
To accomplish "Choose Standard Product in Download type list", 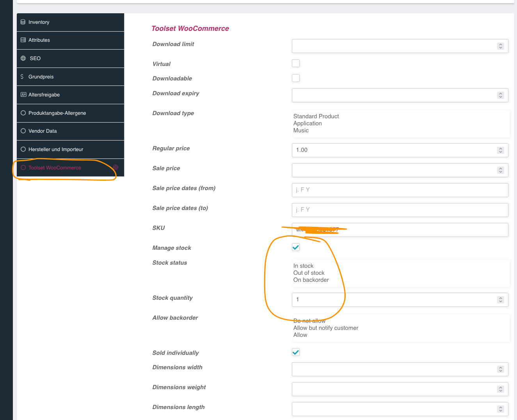I will coord(316,116).
